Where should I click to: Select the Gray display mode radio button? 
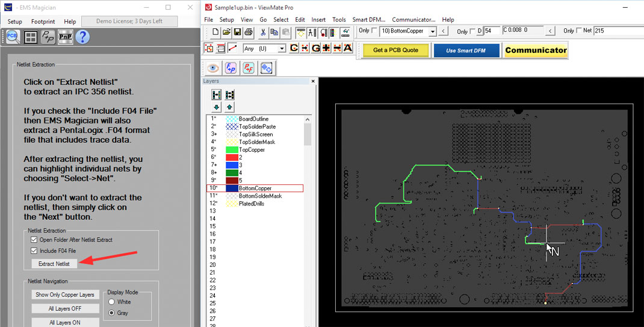click(111, 313)
